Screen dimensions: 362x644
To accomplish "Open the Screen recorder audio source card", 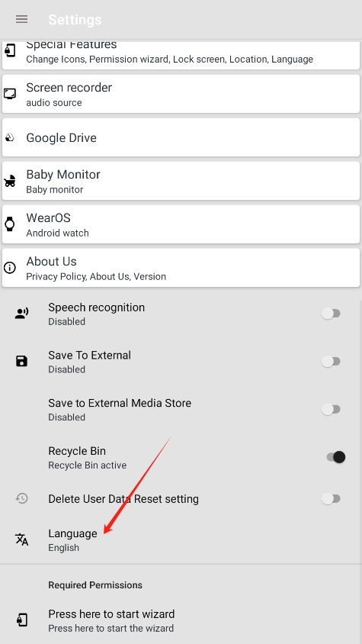I will (181, 94).
